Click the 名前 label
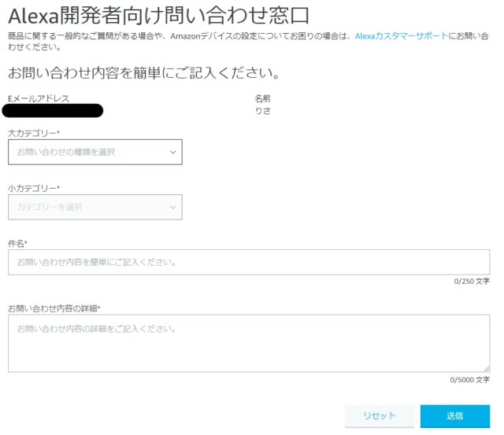Viewport: 504px width, 435px height. (x=262, y=98)
